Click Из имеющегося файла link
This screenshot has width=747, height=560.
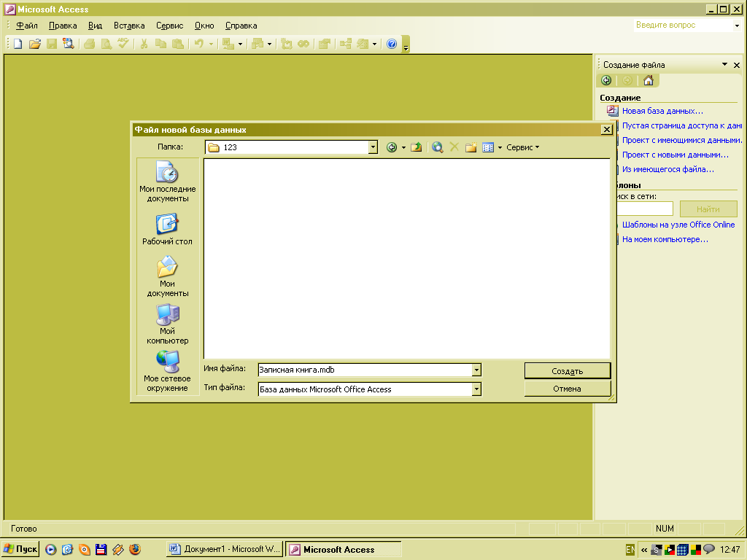(x=668, y=169)
